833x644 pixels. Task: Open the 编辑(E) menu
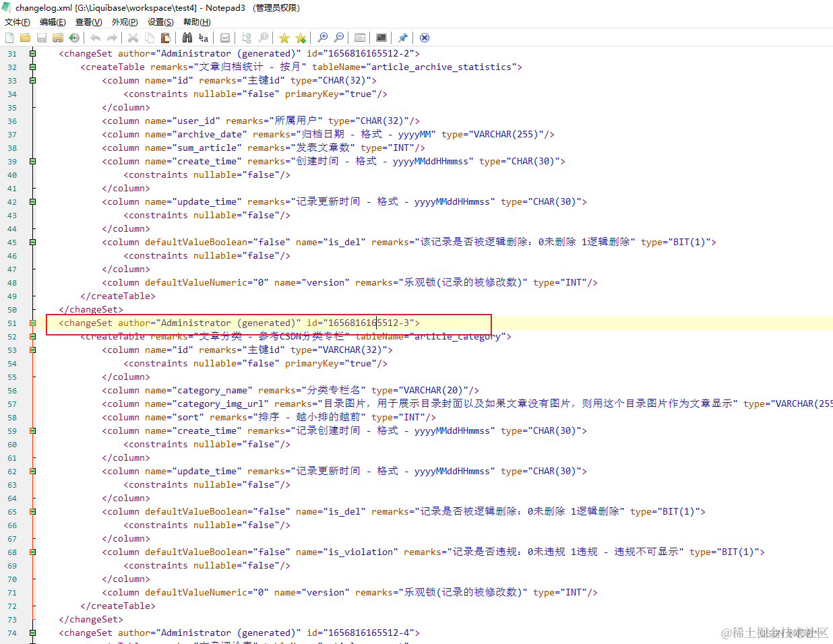pos(53,22)
